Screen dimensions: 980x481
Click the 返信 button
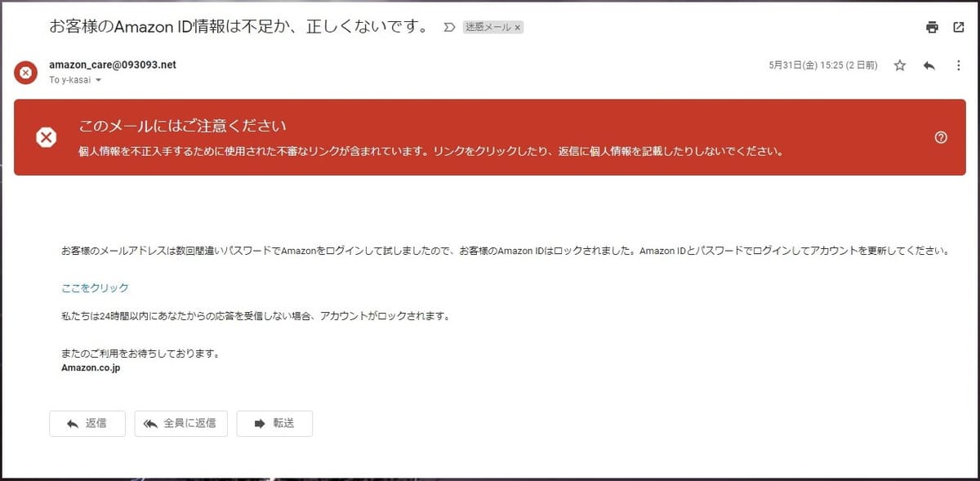[x=87, y=423]
